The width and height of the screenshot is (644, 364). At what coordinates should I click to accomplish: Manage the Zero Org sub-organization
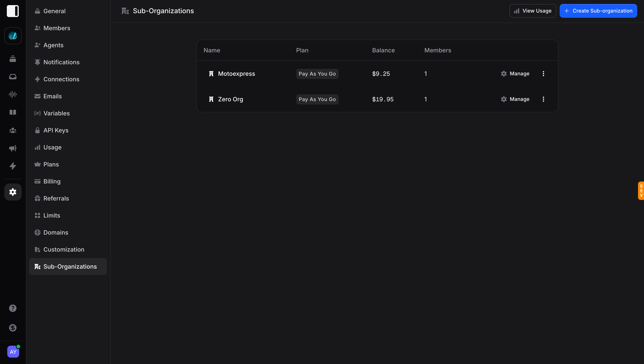coord(515,99)
